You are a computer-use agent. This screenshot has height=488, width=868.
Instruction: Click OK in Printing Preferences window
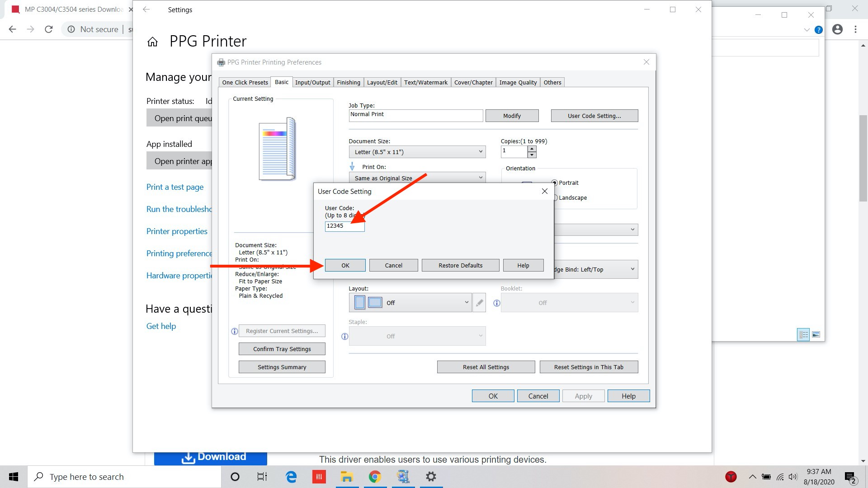[x=493, y=396]
